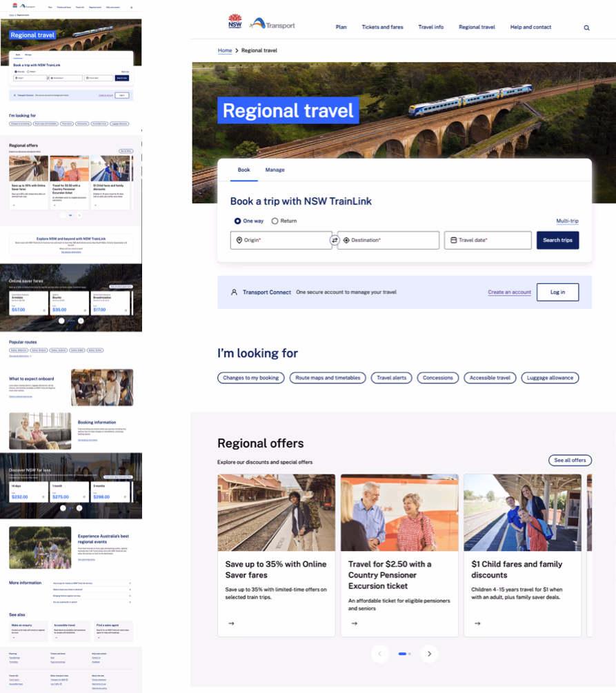Click the enlarged Travel date input field
The height and width of the screenshot is (693, 616).
coord(488,240)
